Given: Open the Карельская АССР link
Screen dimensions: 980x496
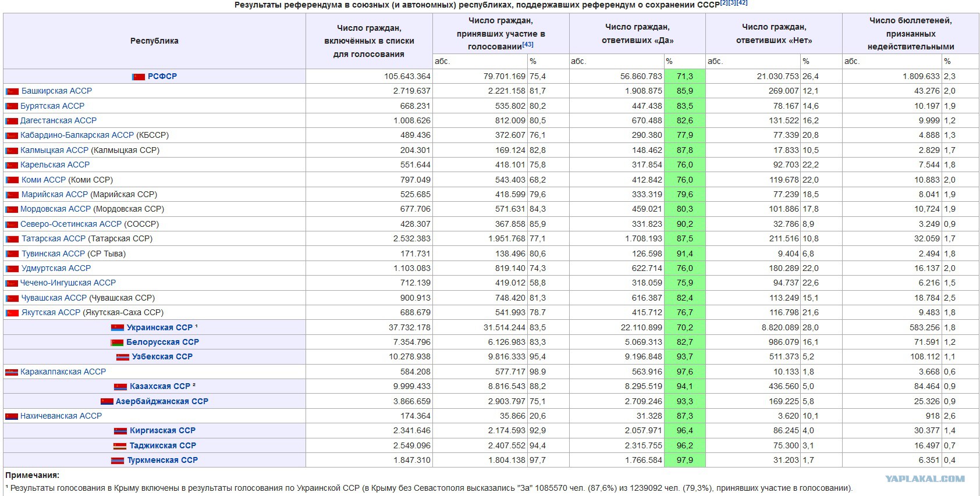Looking at the screenshot, I should point(55,165).
